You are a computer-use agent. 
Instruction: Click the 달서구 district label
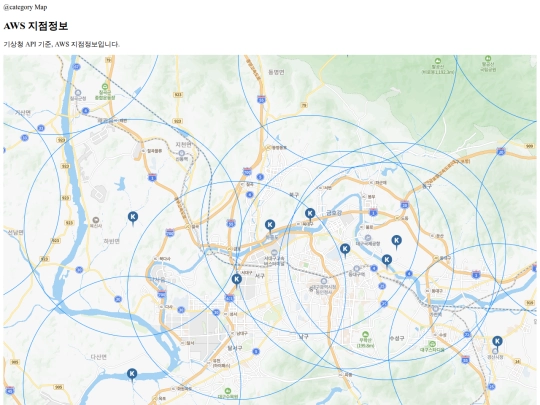tap(235, 348)
